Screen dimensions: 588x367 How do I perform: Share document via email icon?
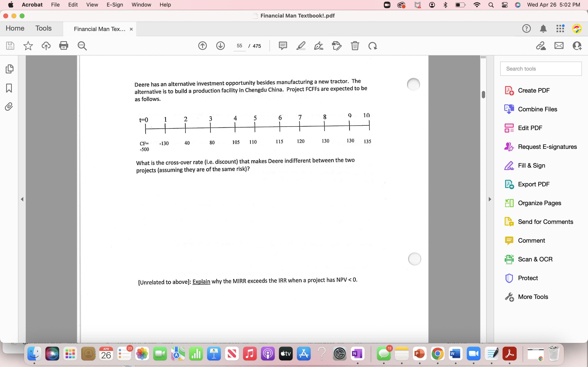tap(559, 46)
